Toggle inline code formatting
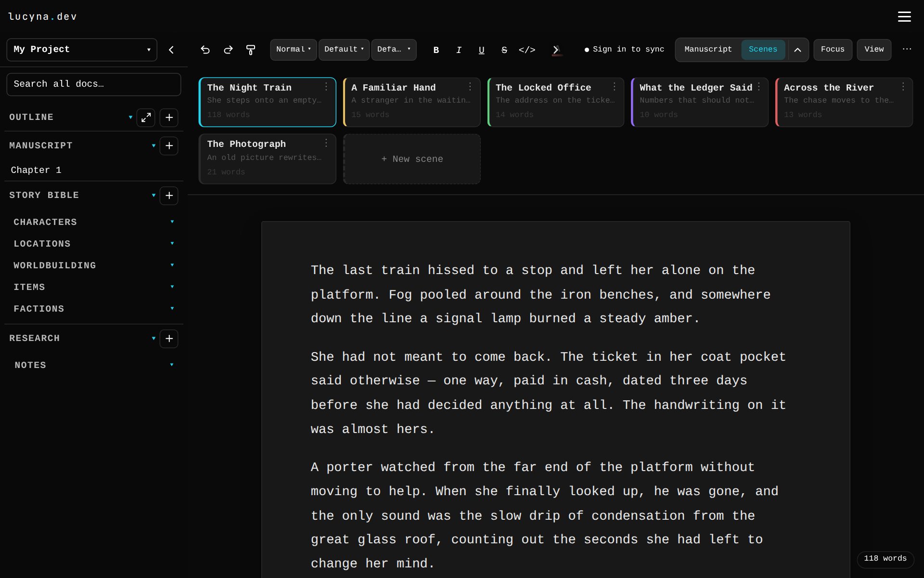Screen dimensions: 924x578 click(527, 50)
